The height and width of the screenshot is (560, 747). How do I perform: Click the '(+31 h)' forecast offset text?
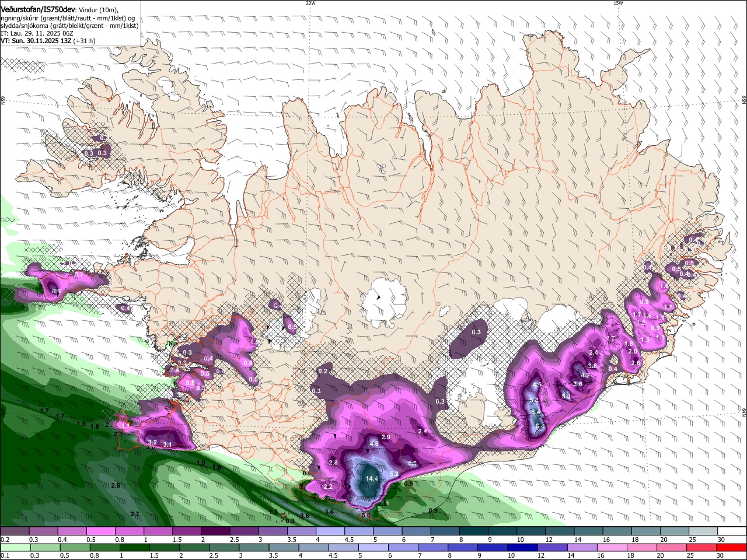pyautogui.click(x=85, y=41)
